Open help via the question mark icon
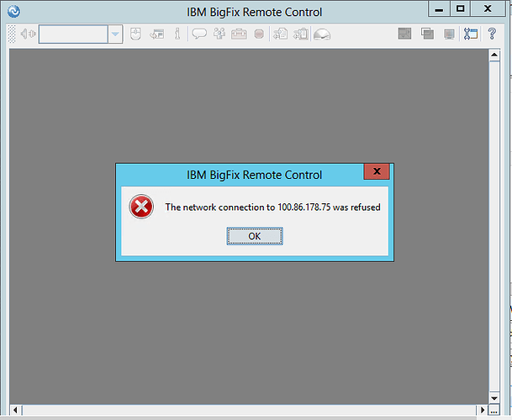This screenshot has width=512, height=420. [x=492, y=34]
